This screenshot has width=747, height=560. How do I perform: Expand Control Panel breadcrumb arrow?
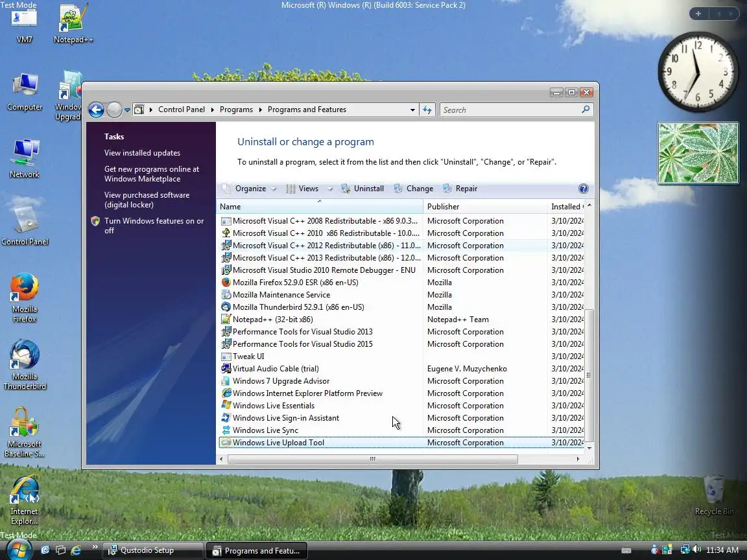click(x=213, y=110)
